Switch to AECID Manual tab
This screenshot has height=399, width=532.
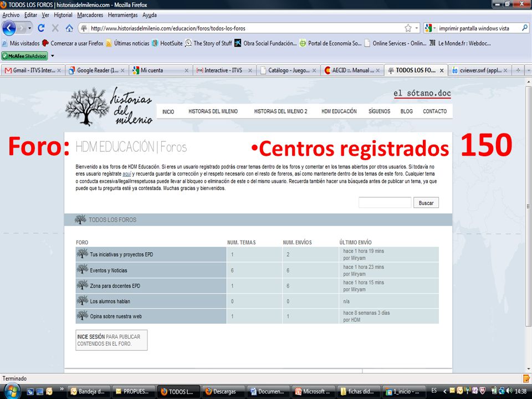pyautogui.click(x=352, y=70)
